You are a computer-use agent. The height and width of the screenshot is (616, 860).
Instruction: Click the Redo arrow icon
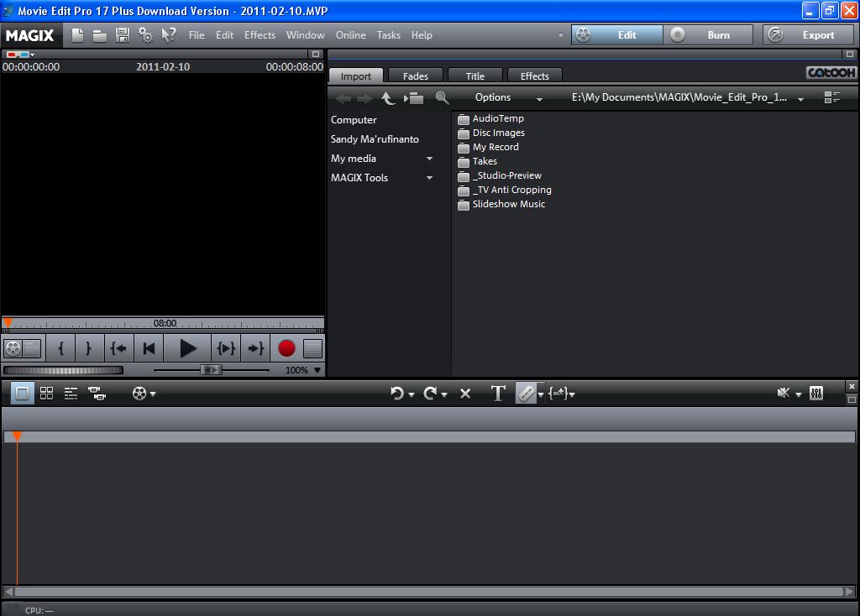pos(430,393)
